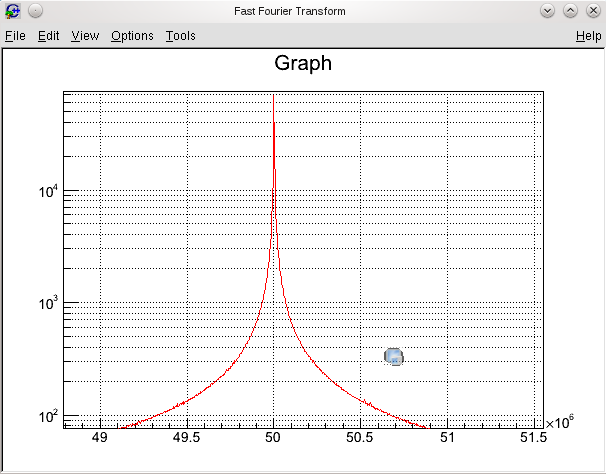The height and width of the screenshot is (474, 606).
Task: Click the blue busy cursor icon in plot
Action: 394,357
